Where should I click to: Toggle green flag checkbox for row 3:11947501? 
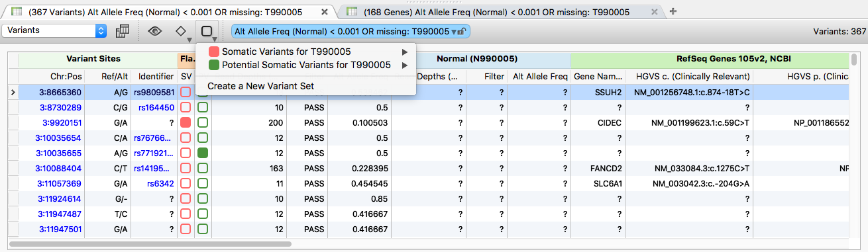click(x=203, y=229)
